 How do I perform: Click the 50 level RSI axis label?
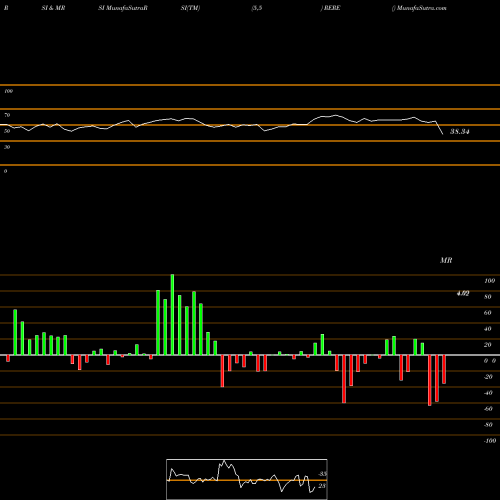pos(7,131)
